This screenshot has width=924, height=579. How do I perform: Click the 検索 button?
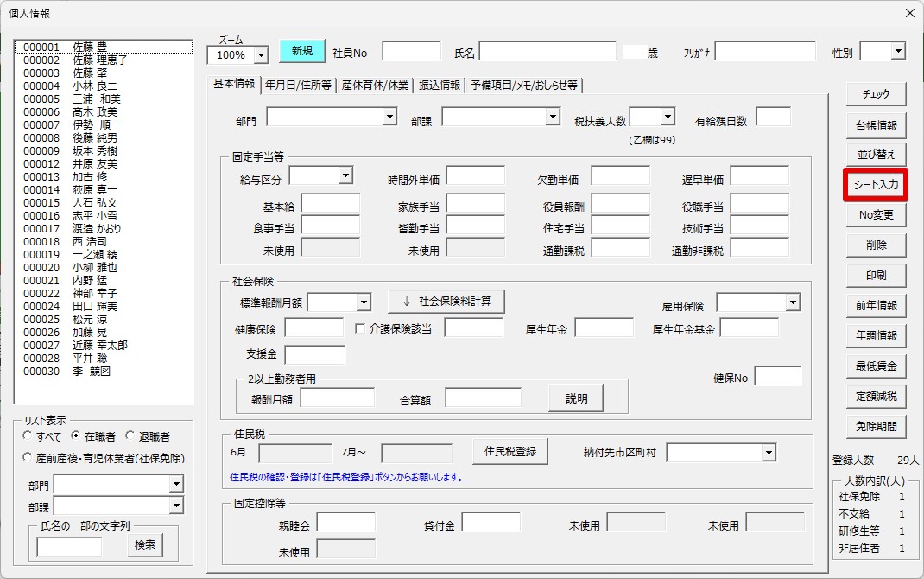[145, 544]
